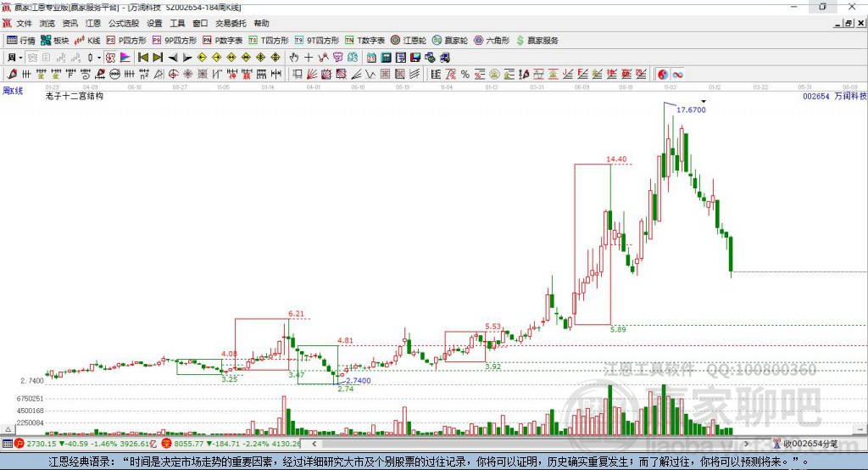Click the red circular target icon

pyautogui.click(x=173, y=75)
